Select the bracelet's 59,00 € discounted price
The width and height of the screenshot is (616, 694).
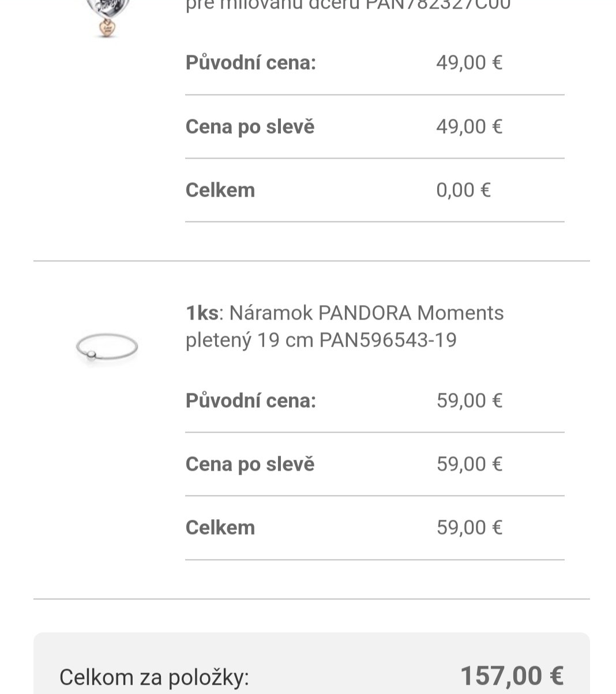tap(469, 464)
